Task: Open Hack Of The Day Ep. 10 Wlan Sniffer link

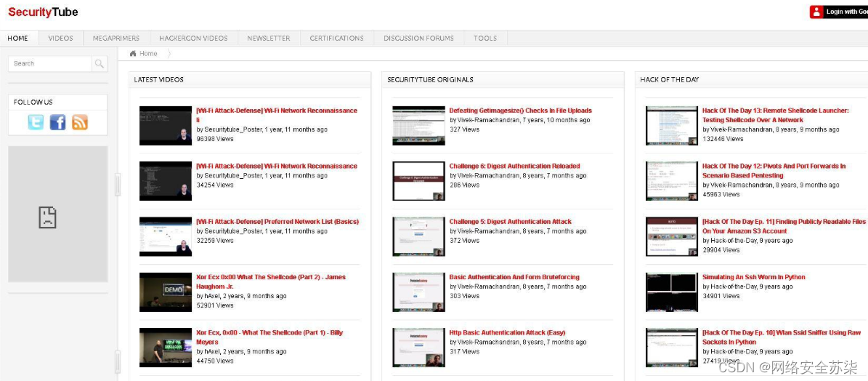Action: tap(782, 337)
